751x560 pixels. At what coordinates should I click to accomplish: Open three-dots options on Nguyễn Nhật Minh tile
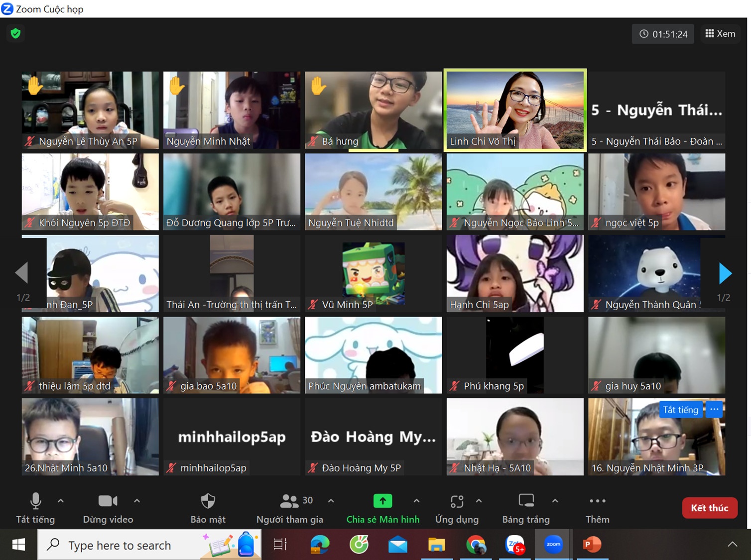click(x=715, y=410)
